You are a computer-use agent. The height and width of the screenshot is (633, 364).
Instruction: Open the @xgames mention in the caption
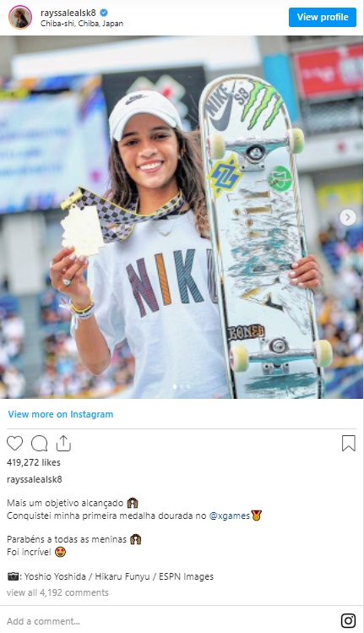pyautogui.click(x=229, y=516)
